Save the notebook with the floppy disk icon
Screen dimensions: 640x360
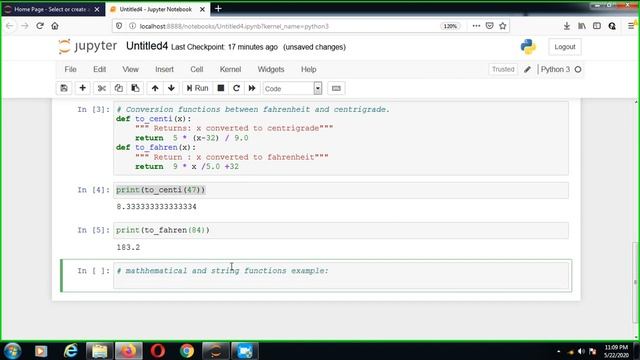coord(64,88)
